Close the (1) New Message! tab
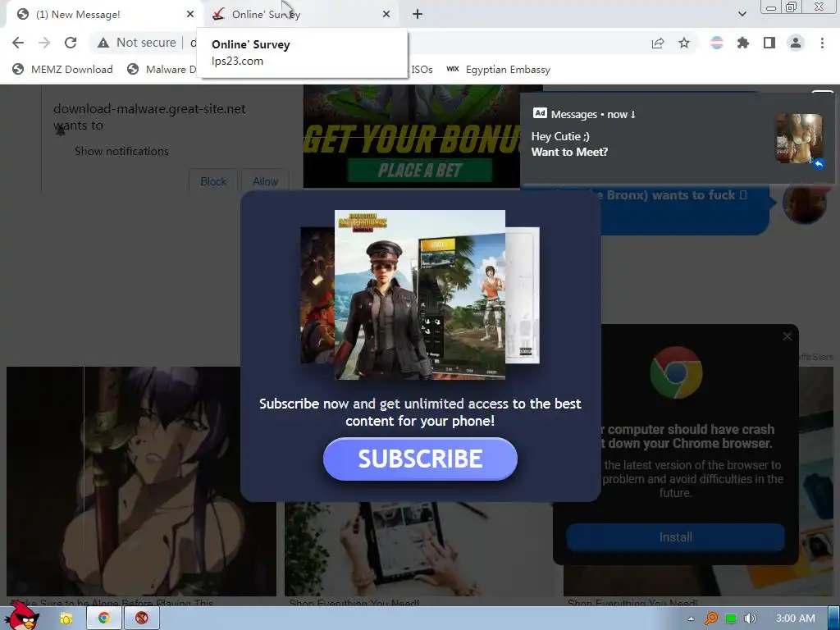Image resolution: width=840 pixels, height=630 pixels. click(x=190, y=15)
